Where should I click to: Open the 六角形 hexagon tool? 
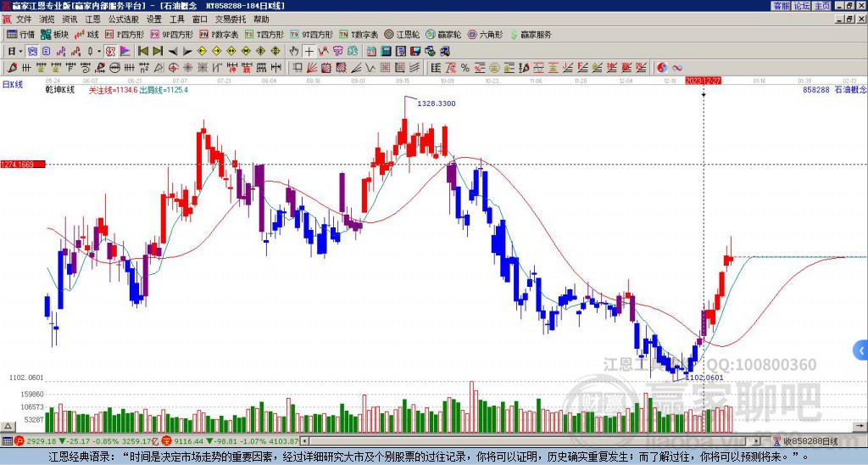click(x=485, y=34)
